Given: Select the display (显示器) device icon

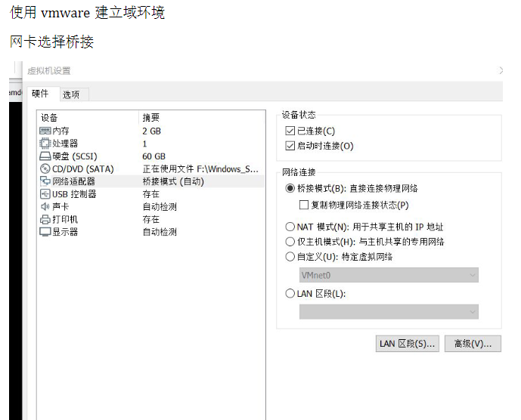Looking at the screenshot, I should tap(45, 232).
